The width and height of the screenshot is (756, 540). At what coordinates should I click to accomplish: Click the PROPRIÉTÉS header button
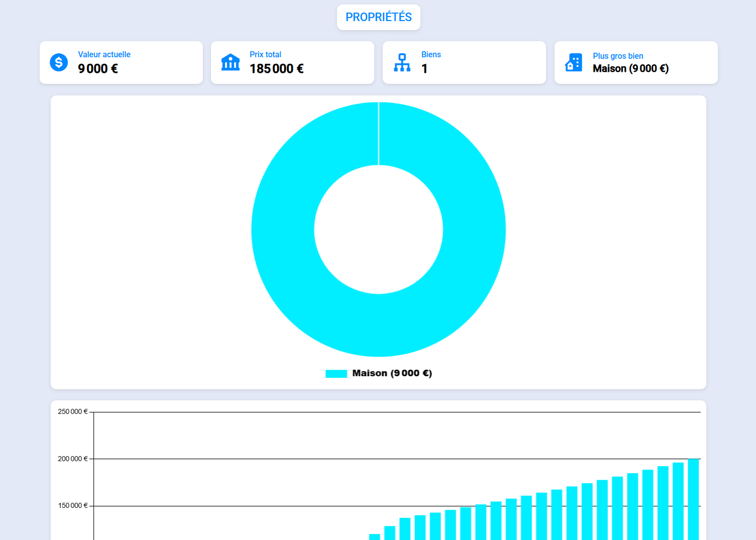[x=378, y=17]
